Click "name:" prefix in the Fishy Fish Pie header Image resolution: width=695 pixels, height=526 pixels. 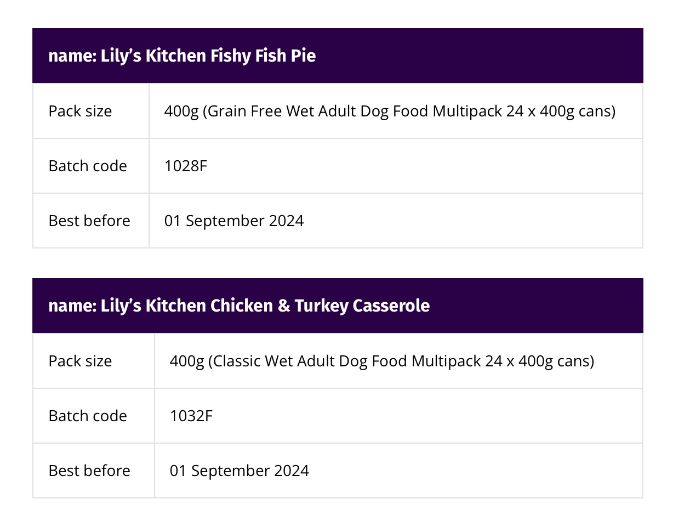pyautogui.click(x=71, y=56)
